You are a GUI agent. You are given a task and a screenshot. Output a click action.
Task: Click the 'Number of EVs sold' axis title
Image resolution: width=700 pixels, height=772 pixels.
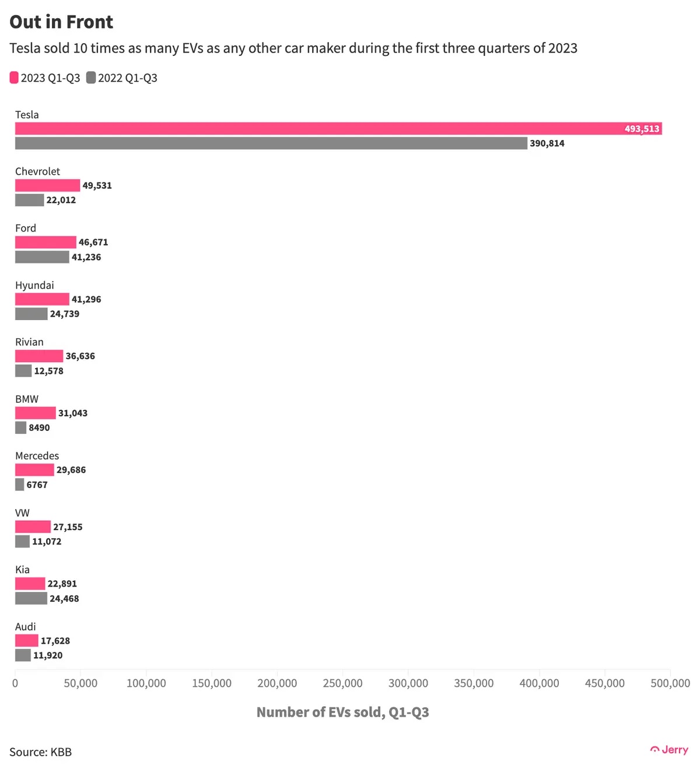342,712
